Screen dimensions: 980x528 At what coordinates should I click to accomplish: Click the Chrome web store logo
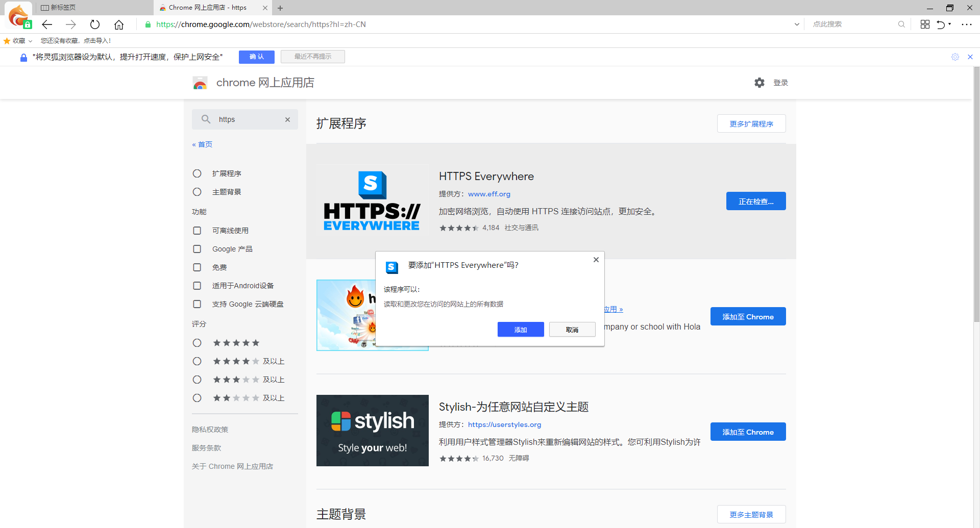point(200,83)
